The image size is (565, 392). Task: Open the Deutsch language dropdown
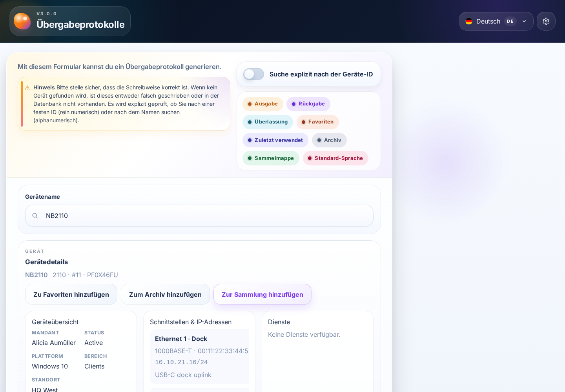[496, 21]
